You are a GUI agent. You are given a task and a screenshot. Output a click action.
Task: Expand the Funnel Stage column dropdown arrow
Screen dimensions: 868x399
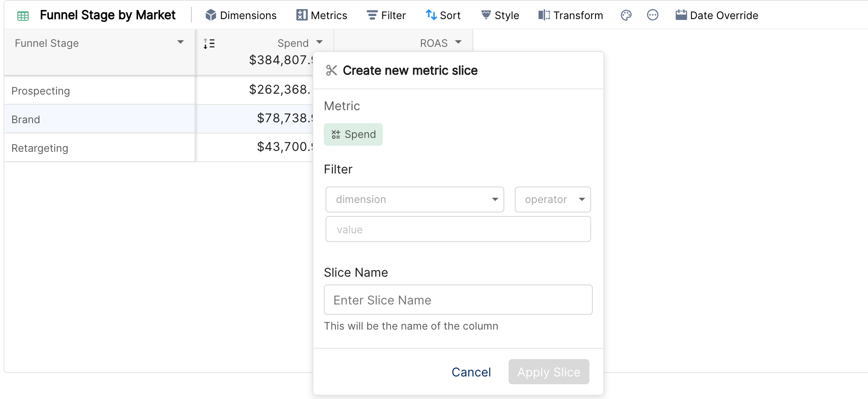tap(181, 42)
